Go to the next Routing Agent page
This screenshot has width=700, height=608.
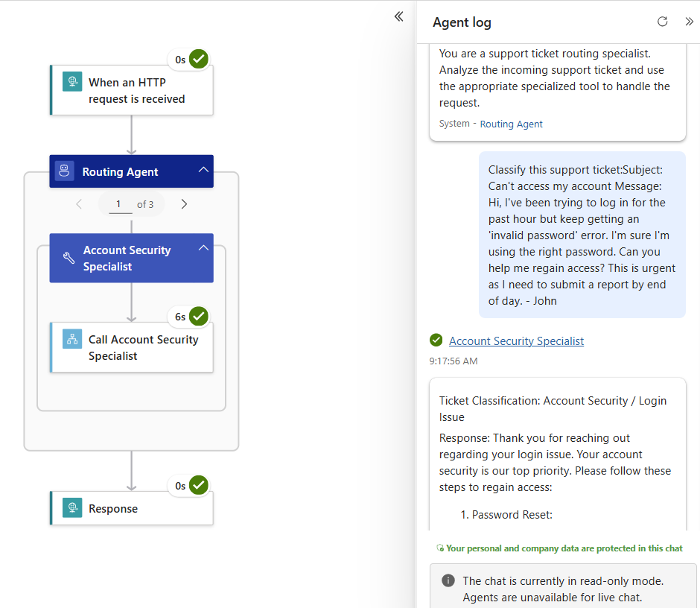click(184, 203)
